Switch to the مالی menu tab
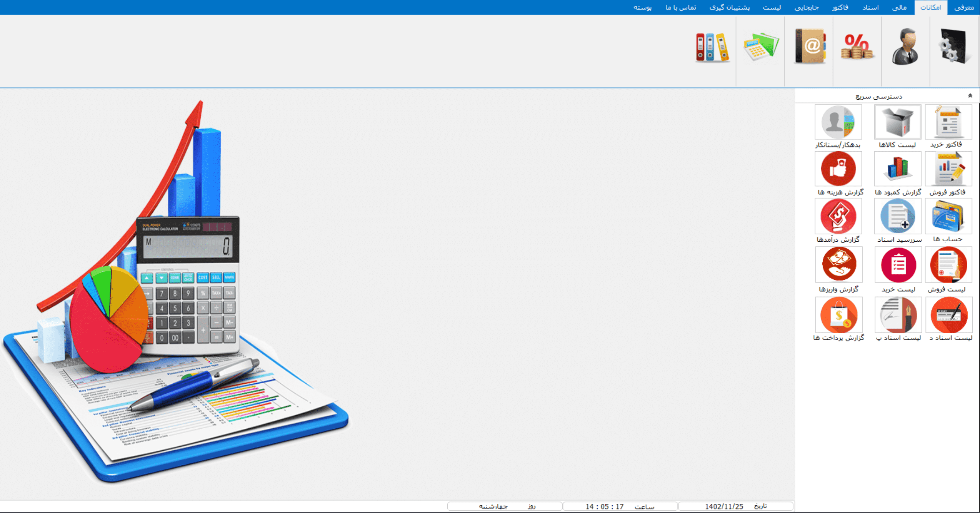This screenshot has height=513, width=980. click(899, 7)
